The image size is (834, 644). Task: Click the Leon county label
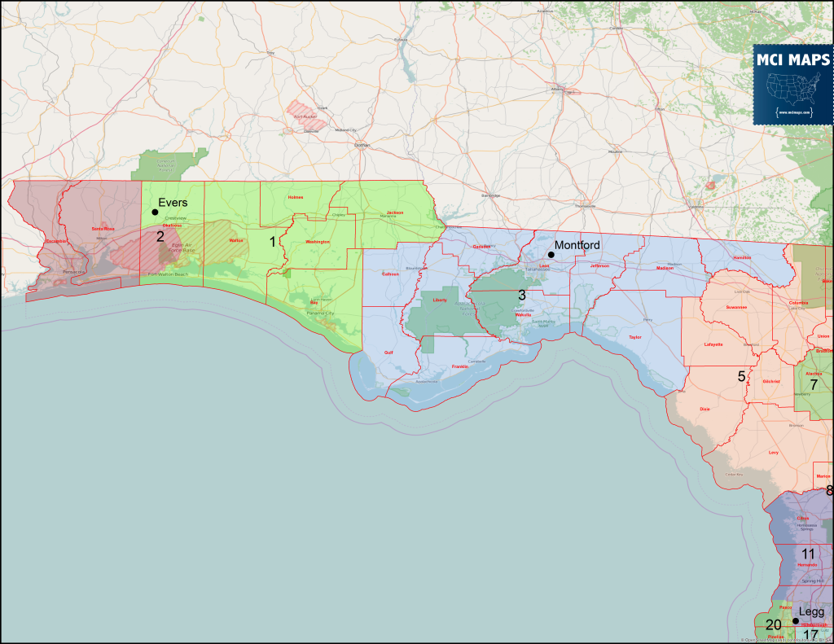coord(544,266)
